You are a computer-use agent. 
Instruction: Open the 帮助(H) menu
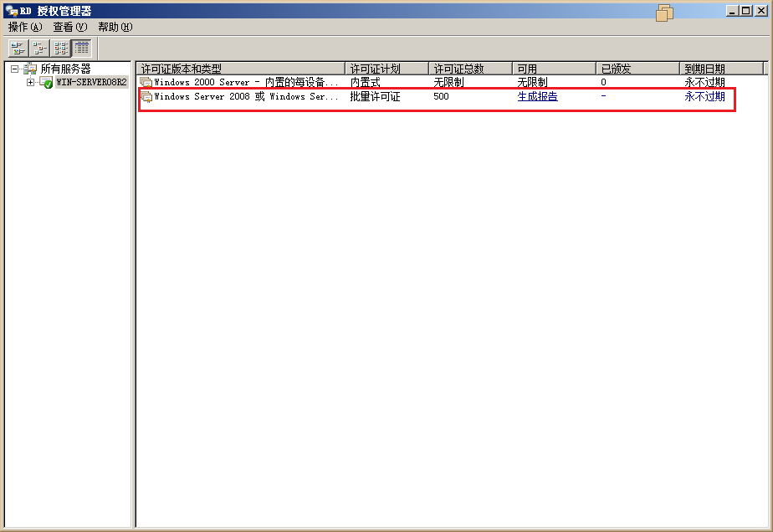pos(115,27)
